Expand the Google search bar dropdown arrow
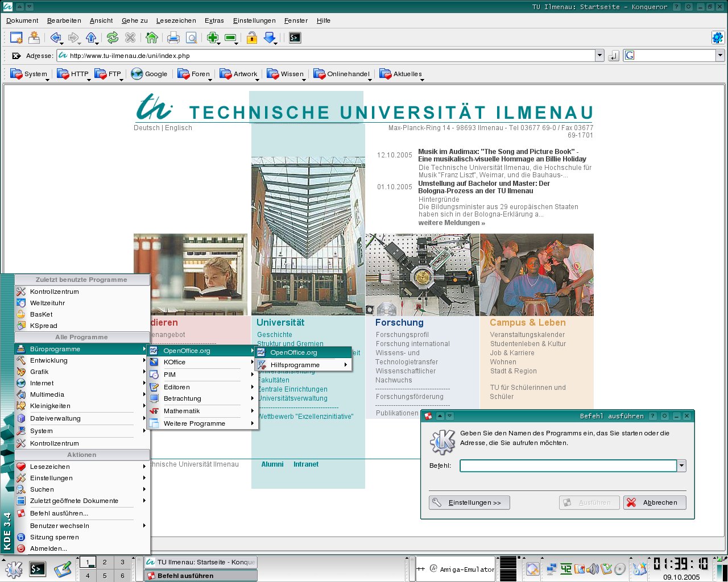This screenshot has width=728, height=582. click(x=720, y=56)
